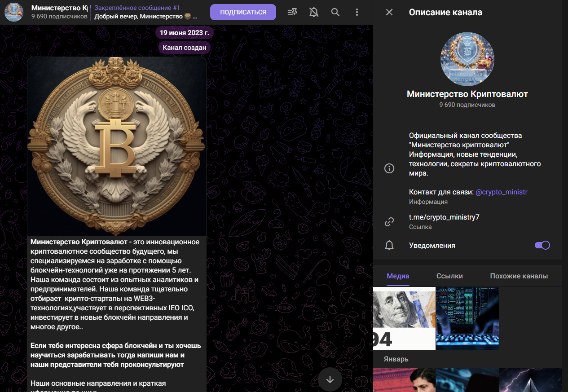Open pinned messages list icon
The image size is (568, 392).
[x=292, y=12]
